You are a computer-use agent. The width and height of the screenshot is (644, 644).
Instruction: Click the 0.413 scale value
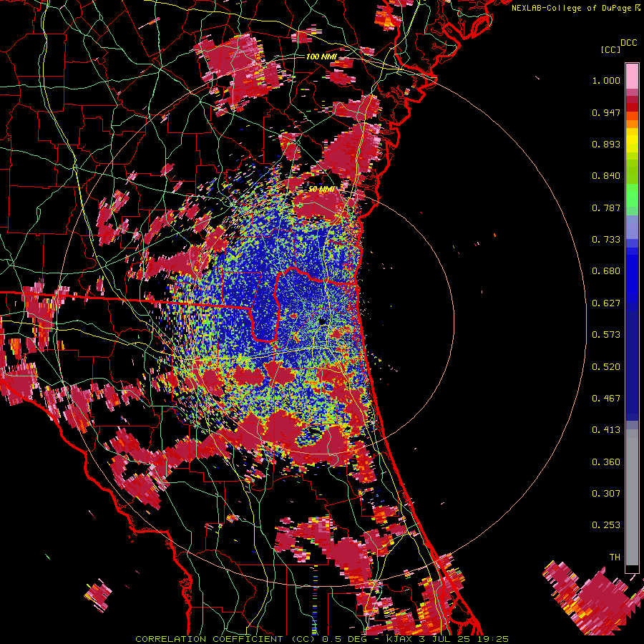(x=606, y=430)
